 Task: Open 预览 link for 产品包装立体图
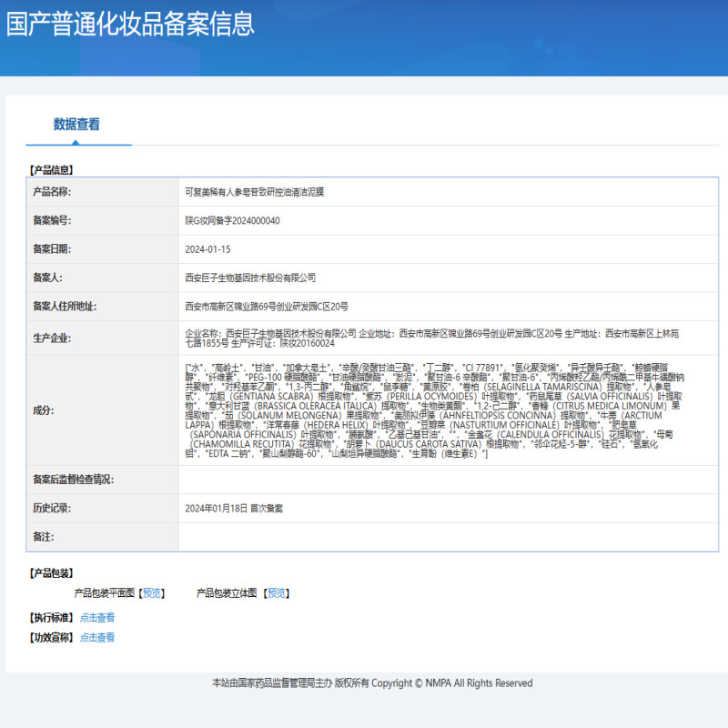(277, 592)
